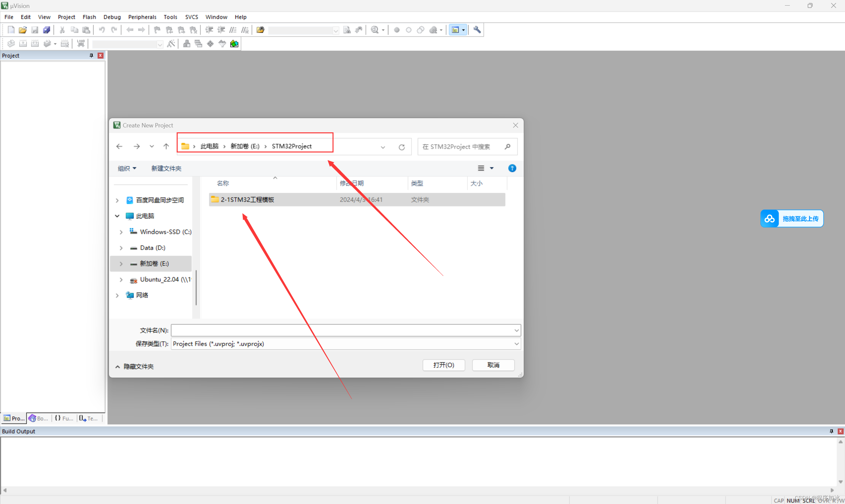
Task: Click the blue help question mark icon
Action: tap(512, 168)
